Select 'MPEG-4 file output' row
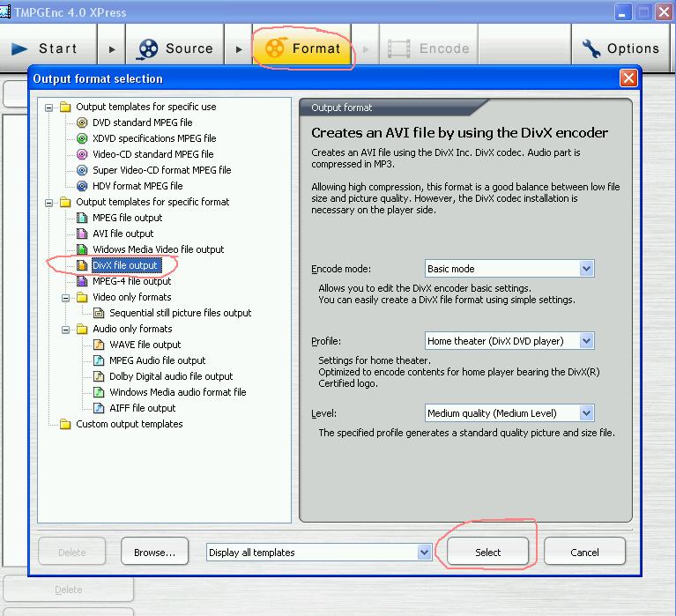This screenshot has width=676, height=616. point(131,281)
